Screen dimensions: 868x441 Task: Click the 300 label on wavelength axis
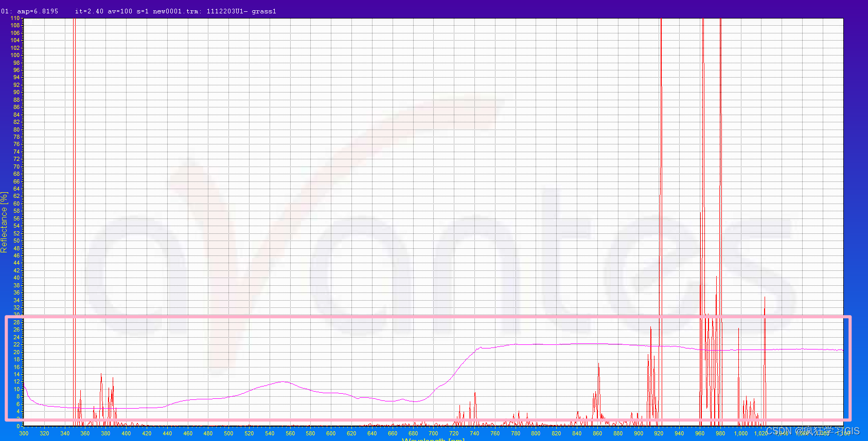24,433
